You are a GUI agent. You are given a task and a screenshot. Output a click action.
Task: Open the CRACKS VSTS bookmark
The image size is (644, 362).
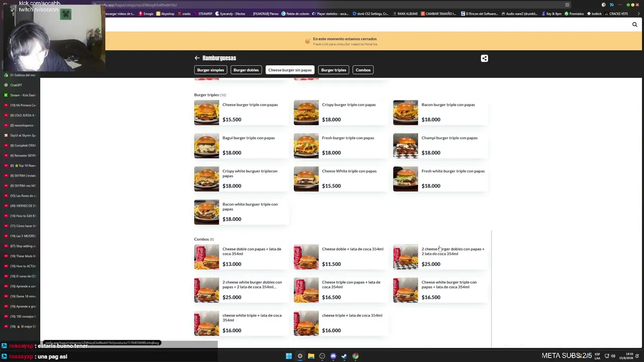point(616,14)
